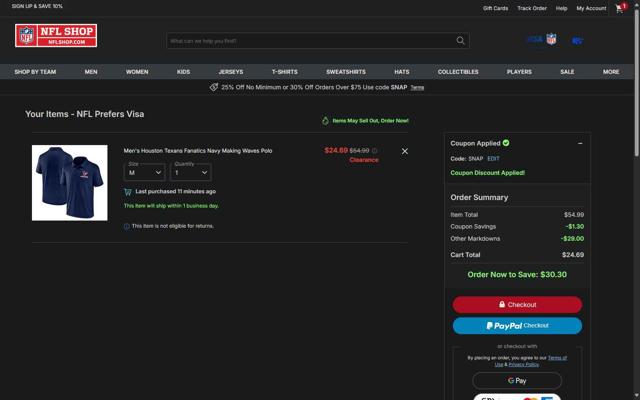640x400 pixels.
Task: Click the Item Total $54.99 value
Action: [574, 215]
